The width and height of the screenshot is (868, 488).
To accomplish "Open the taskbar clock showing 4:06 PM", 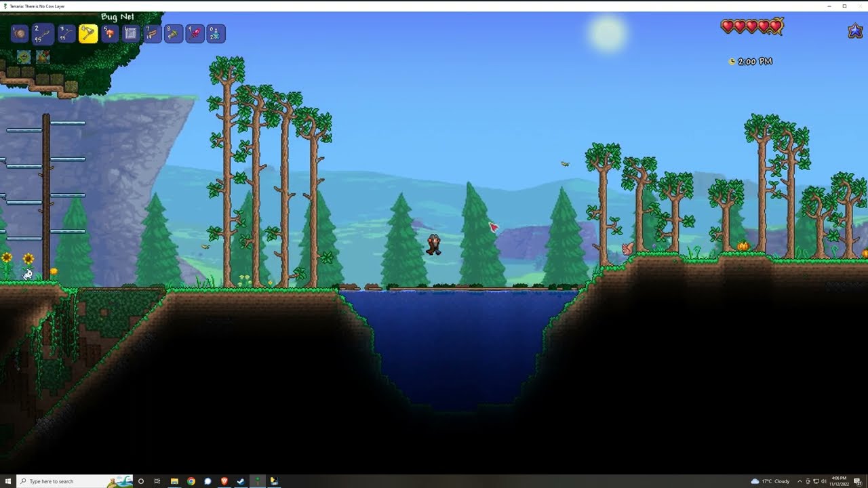I will (839, 481).
